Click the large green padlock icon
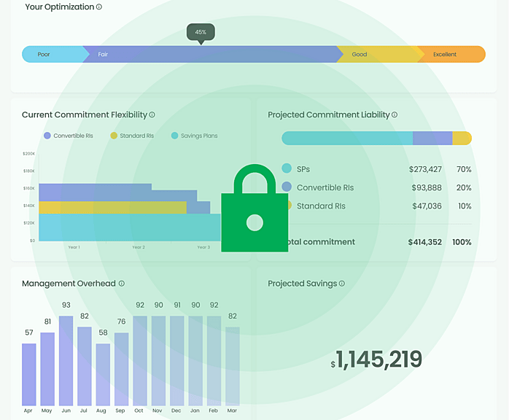This screenshot has width=509, height=420. 254,208
